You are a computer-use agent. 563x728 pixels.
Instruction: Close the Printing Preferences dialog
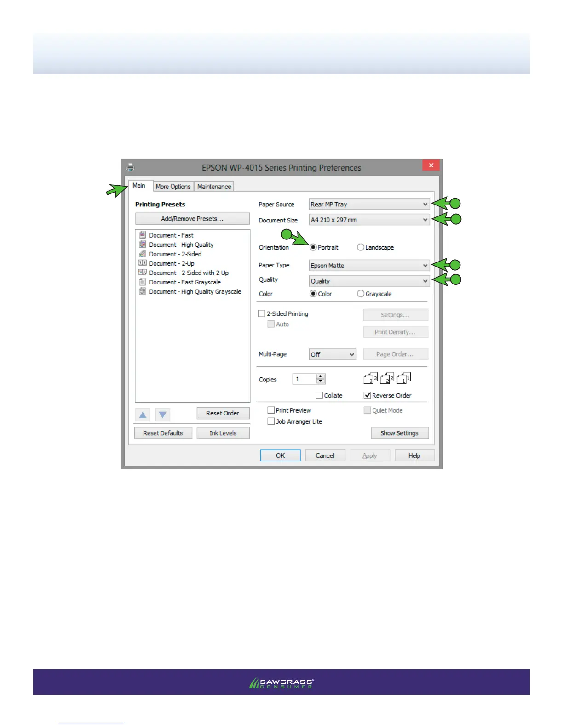[x=431, y=165]
